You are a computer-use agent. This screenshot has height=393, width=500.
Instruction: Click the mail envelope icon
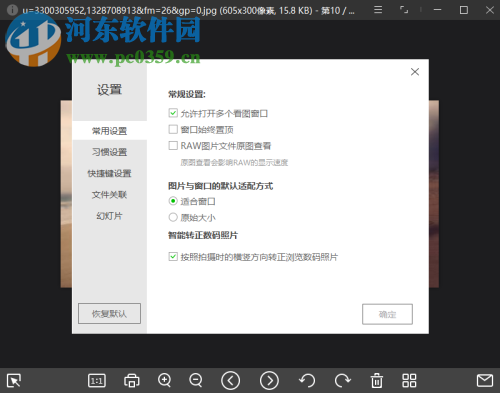pos(485,380)
